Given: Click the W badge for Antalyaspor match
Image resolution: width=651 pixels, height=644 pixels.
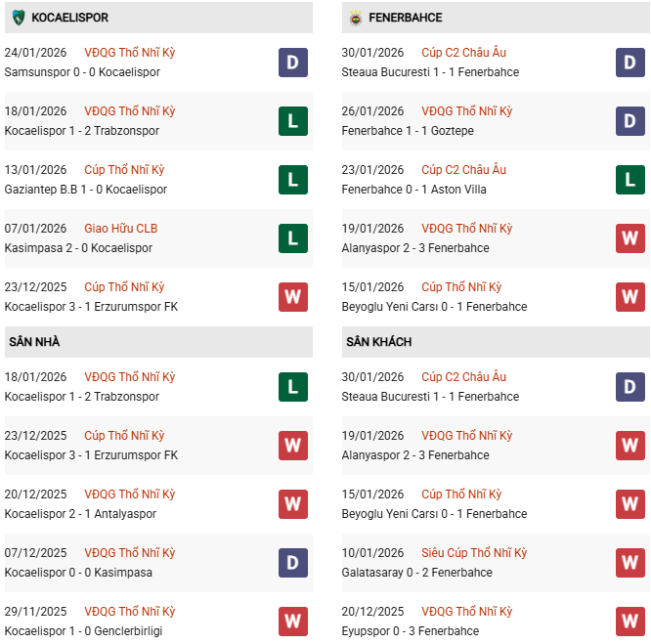Looking at the screenshot, I should [x=292, y=504].
